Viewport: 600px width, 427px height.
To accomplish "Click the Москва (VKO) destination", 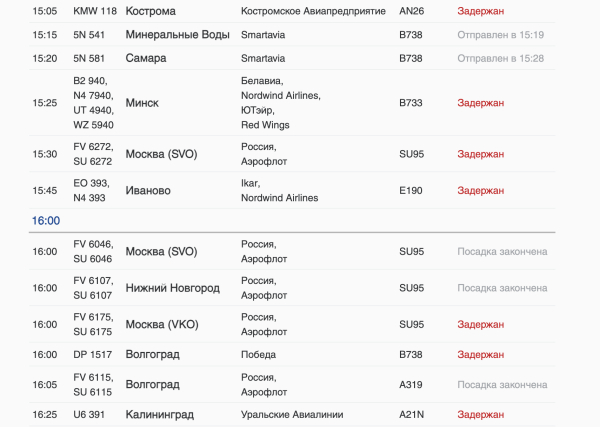I will click(162, 324).
